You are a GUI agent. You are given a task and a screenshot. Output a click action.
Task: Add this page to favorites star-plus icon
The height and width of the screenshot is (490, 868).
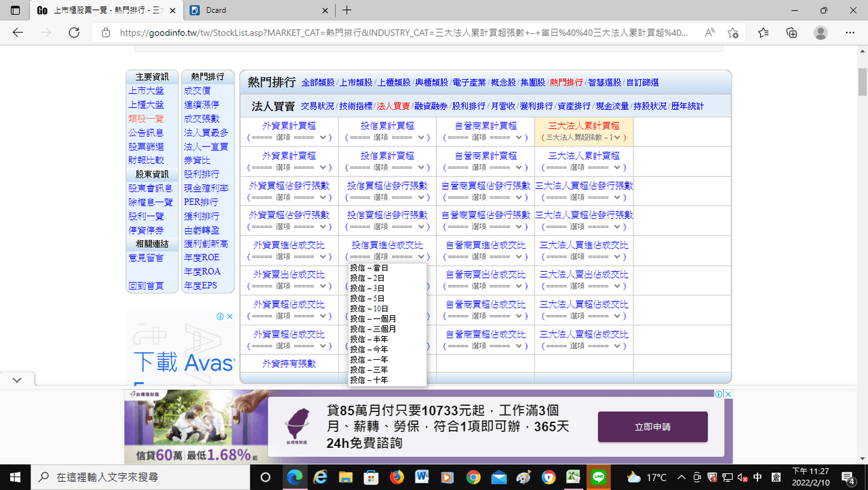pos(733,33)
